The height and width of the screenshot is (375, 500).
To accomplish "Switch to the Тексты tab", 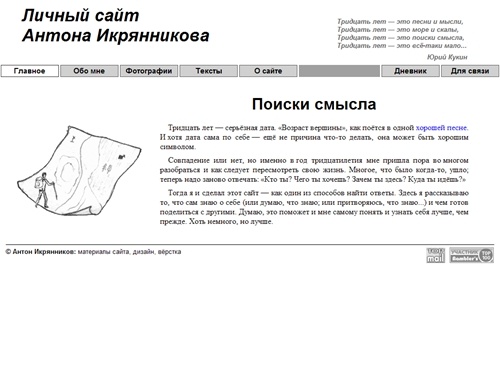I will click(209, 71).
